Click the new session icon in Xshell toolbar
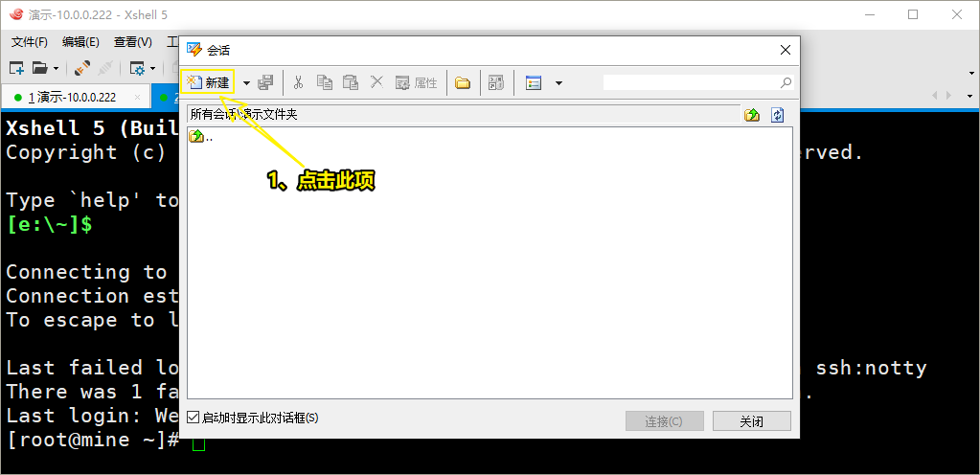Viewport: 980px width, 475px height. pyautogui.click(x=16, y=67)
